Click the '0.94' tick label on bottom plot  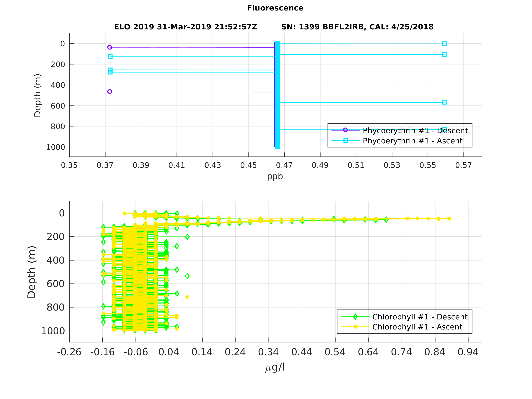468,352
